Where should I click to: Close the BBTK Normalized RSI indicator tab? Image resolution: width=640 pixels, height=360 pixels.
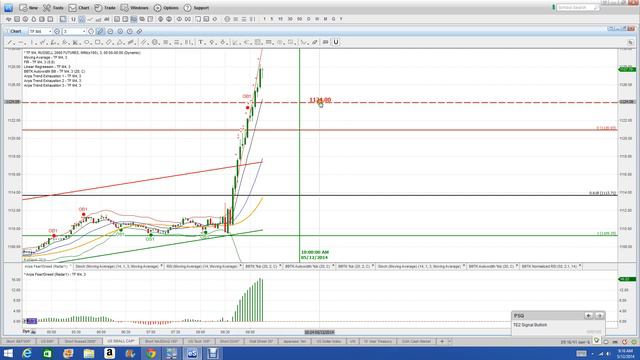point(580,266)
